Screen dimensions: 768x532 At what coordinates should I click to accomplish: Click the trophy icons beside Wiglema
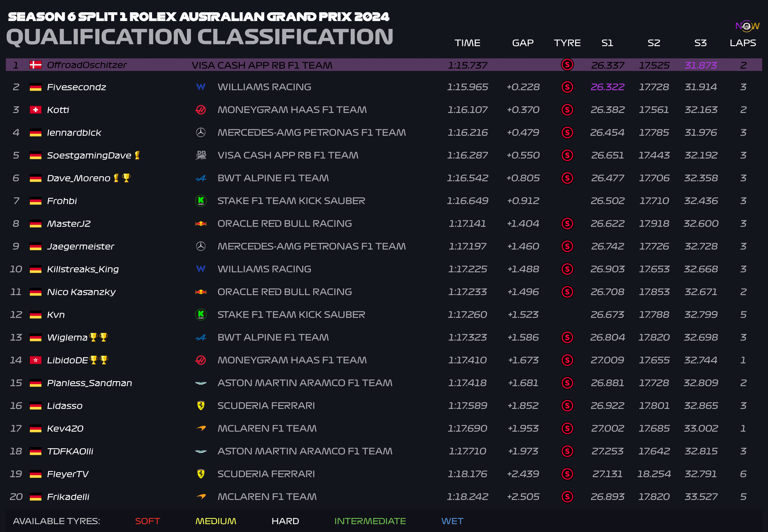point(98,337)
